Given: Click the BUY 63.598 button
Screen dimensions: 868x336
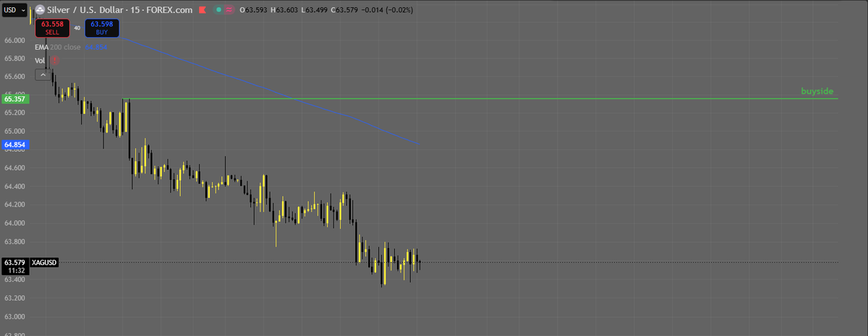Looking at the screenshot, I should coord(102,28).
